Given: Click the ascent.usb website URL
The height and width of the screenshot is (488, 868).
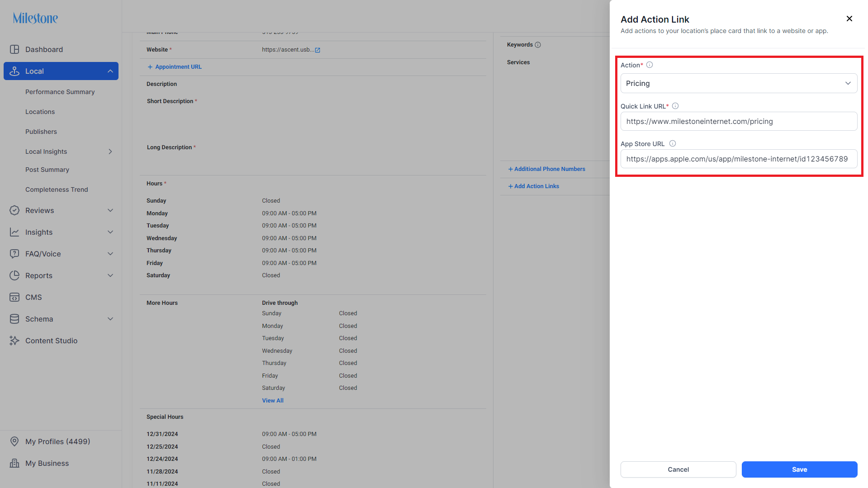Looking at the screenshot, I should click(288, 50).
